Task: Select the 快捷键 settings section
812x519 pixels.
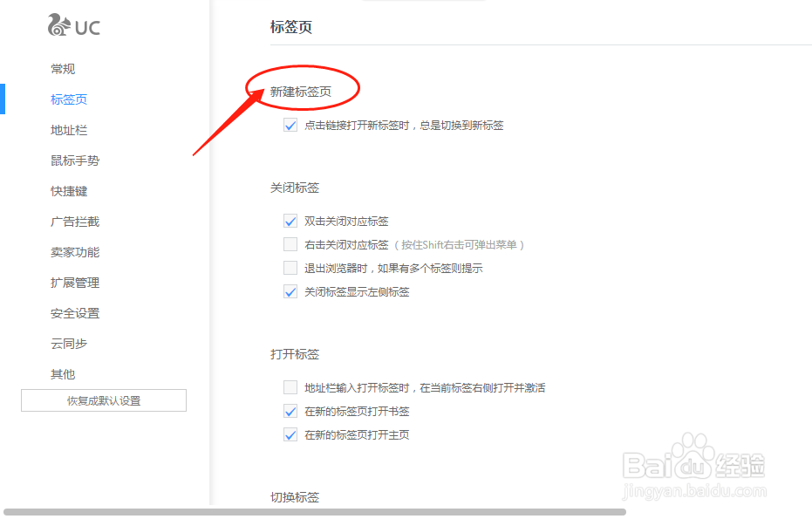Action: pyautogui.click(x=68, y=191)
